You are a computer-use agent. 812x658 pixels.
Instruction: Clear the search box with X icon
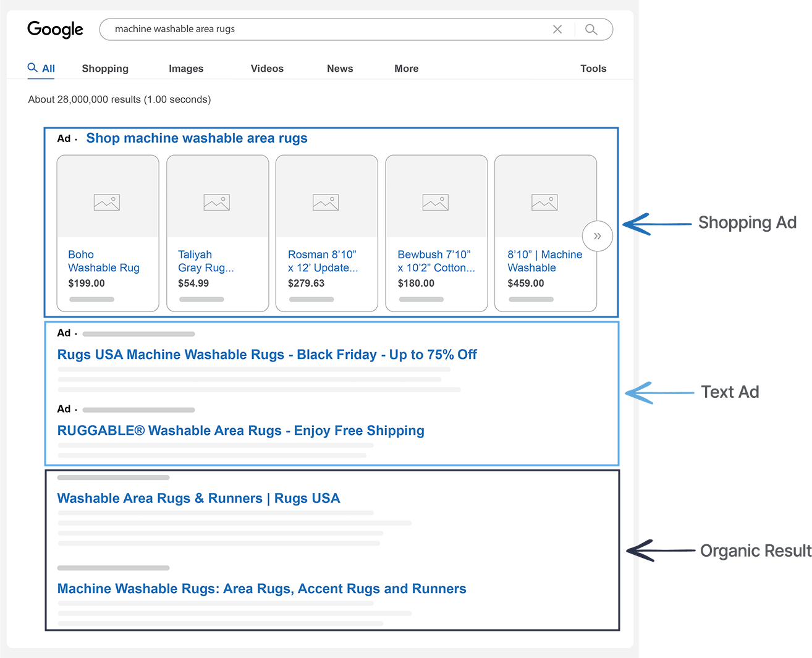coord(557,29)
